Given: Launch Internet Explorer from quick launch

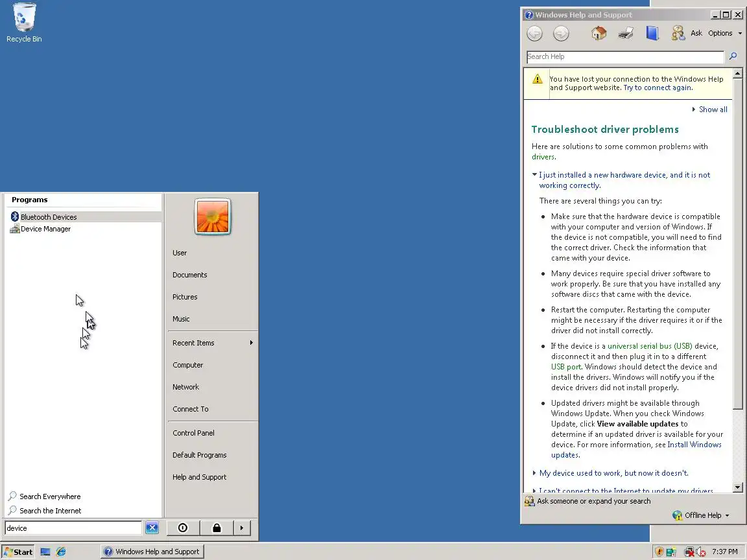Looking at the screenshot, I should point(61,552).
